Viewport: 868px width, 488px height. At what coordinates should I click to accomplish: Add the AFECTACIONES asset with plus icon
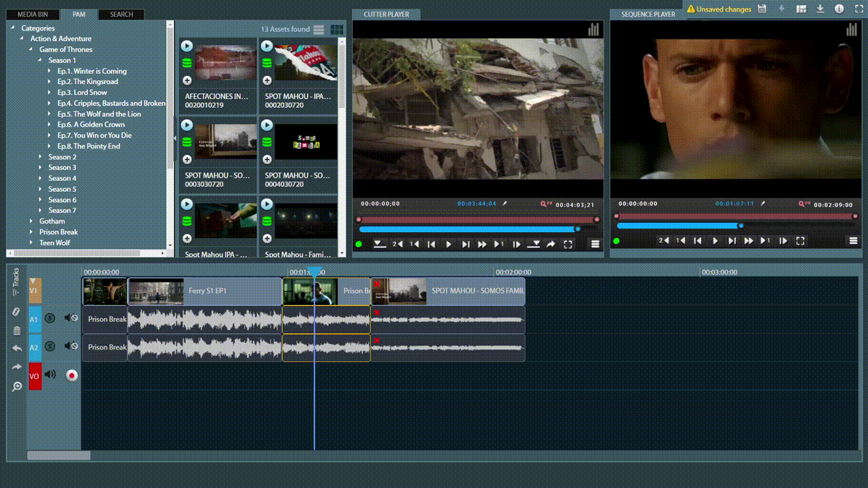pyautogui.click(x=187, y=80)
